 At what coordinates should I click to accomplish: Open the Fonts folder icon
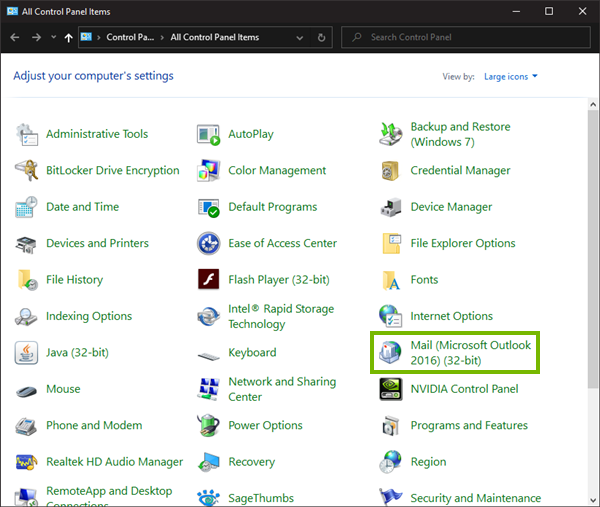pos(391,280)
